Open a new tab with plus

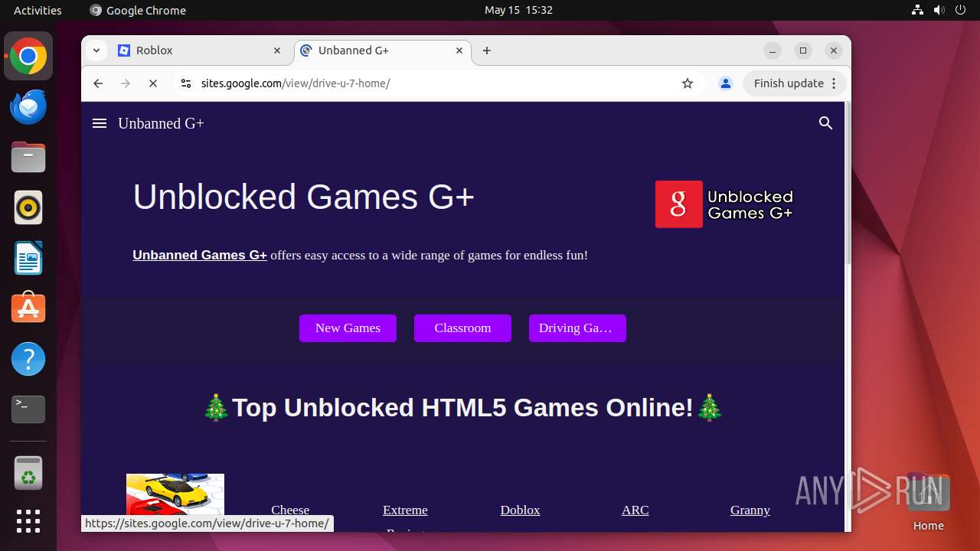pos(487,51)
